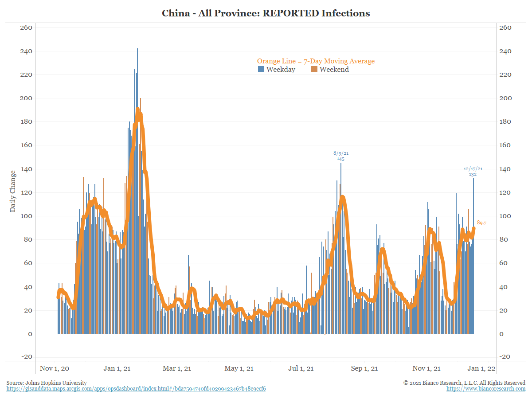The height and width of the screenshot is (399, 532).
Task: Click the 145 value label above the August peak
Action: (340, 159)
